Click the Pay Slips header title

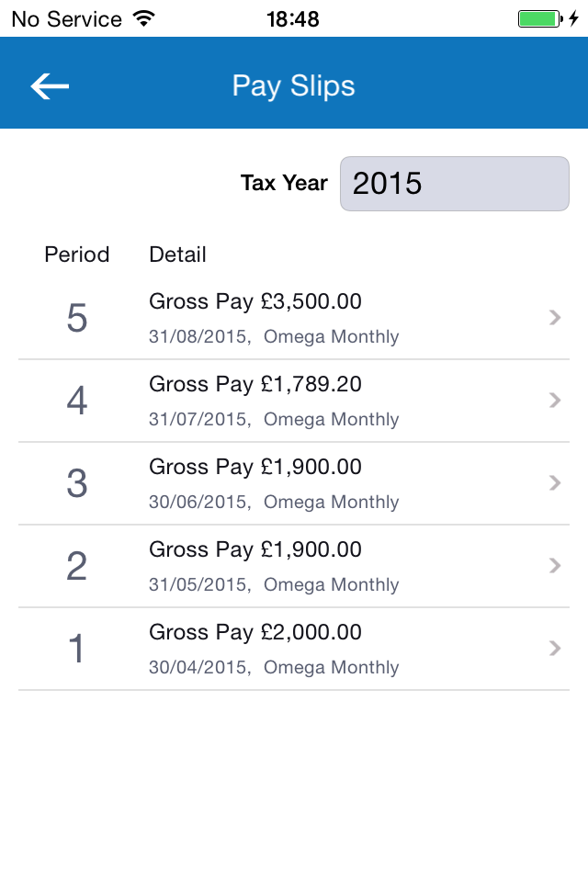[x=294, y=86]
